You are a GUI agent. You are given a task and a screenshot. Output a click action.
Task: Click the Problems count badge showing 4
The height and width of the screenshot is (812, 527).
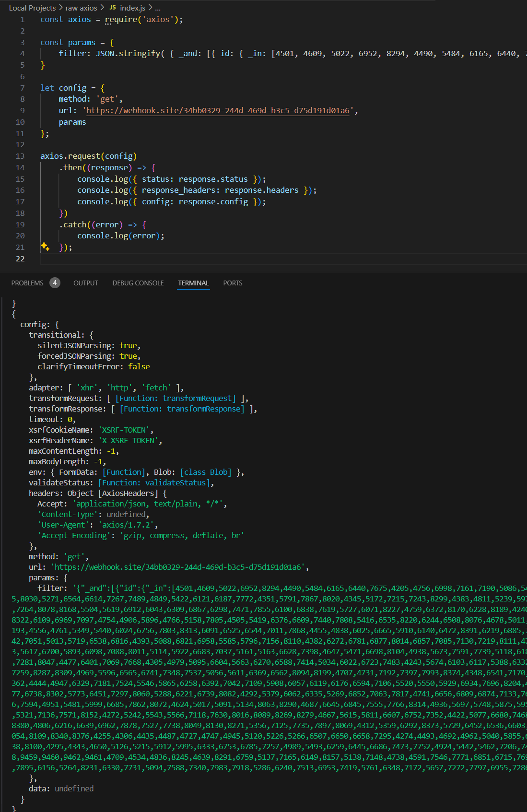point(55,283)
